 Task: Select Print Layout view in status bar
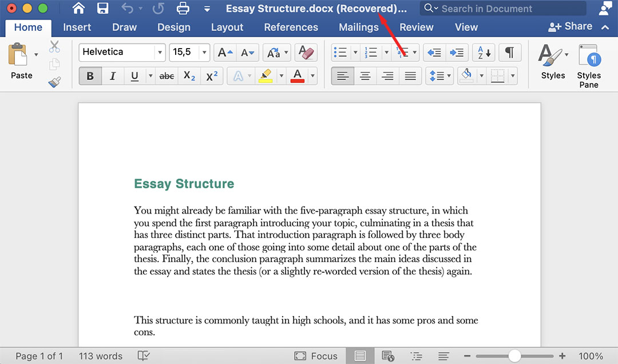pos(360,356)
